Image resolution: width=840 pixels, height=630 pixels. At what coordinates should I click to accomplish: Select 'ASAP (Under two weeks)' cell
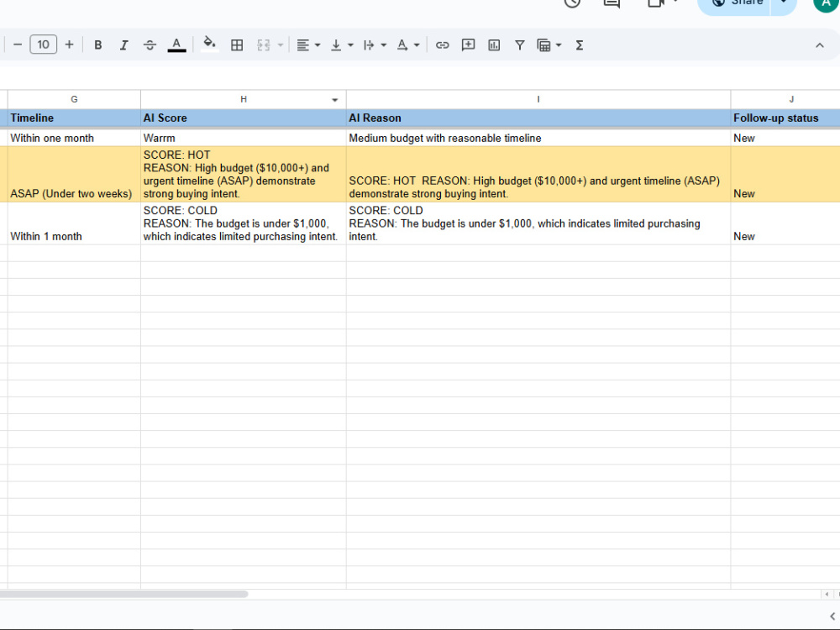pos(74,174)
